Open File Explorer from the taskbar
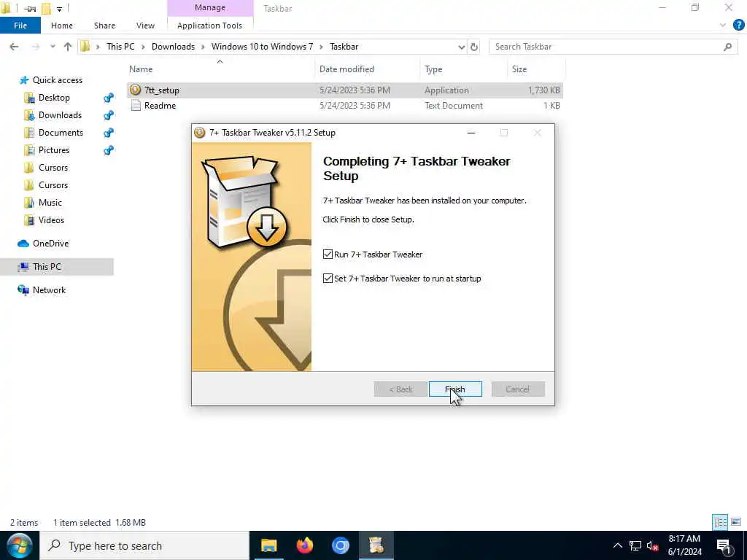 268,545
